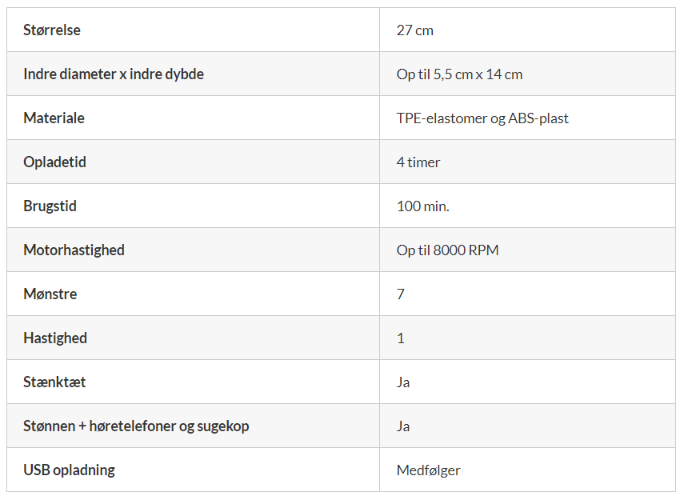681x497 pixels.
Task: Click the 'Hastighed' label cell
Action: click(55, 338)
